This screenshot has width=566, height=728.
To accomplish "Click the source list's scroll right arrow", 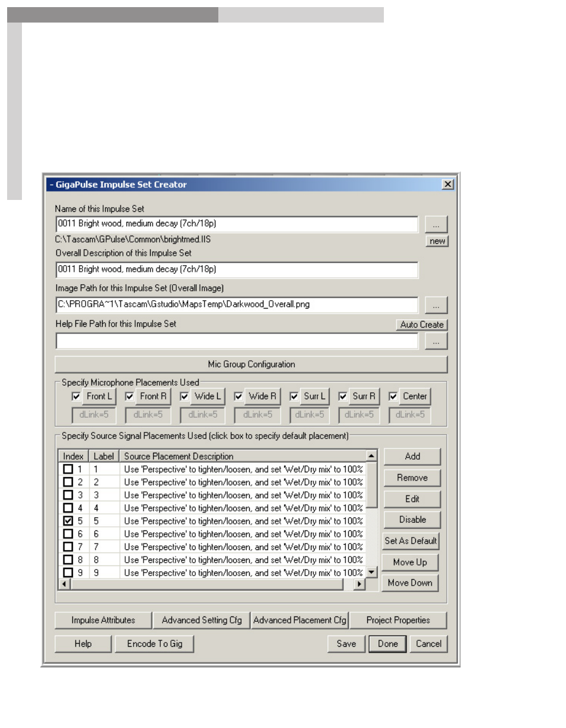I will [x=360, y=584].
